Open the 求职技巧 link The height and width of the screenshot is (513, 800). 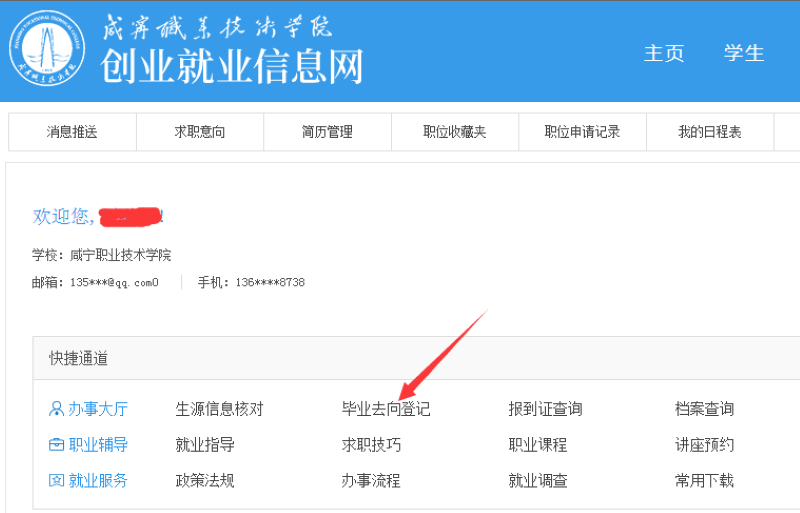pos(371,445)
